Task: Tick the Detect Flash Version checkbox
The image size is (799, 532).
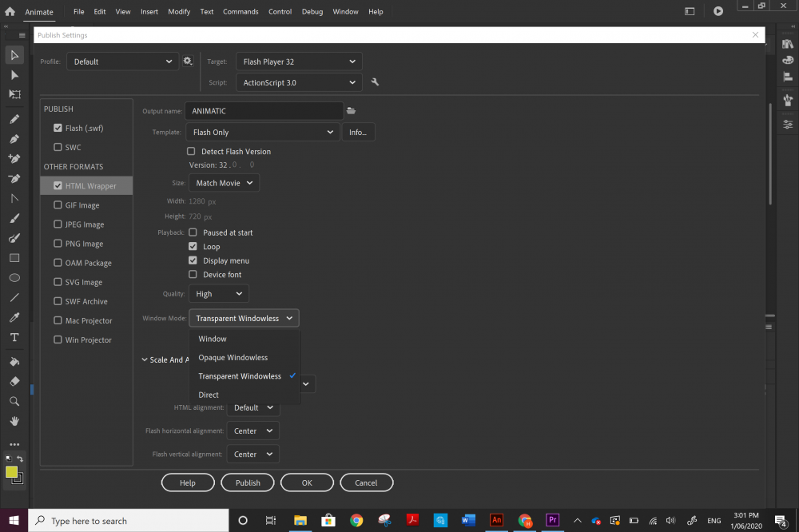Action: pos(191,151)
